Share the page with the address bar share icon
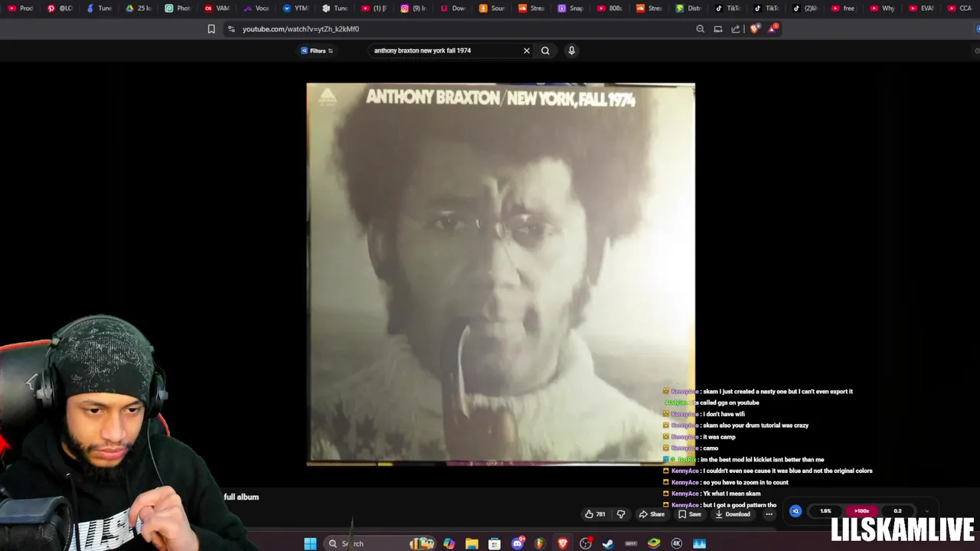The width and height of the screenshot is (980, 551). (x=736, y=29)
